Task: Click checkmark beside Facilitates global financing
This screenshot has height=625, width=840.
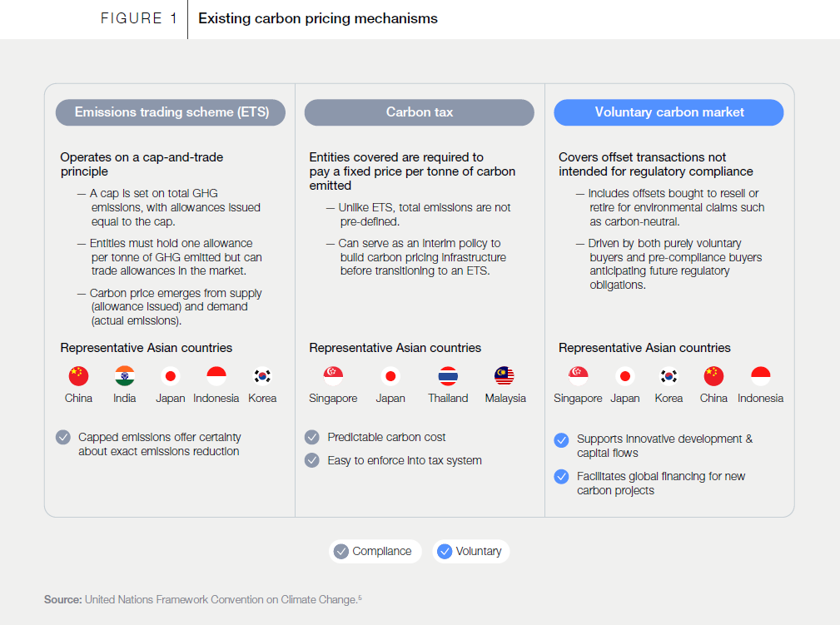Action: 562,477
